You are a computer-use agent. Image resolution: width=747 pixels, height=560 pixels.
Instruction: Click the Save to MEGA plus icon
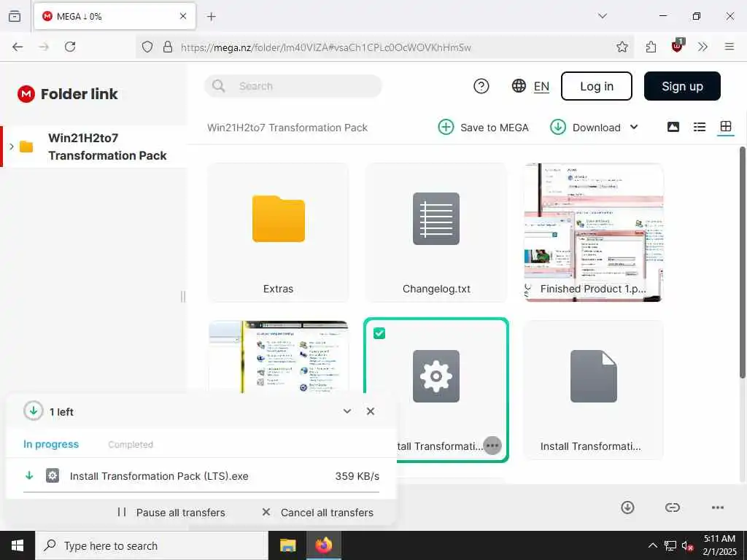[x=446, y=127]
